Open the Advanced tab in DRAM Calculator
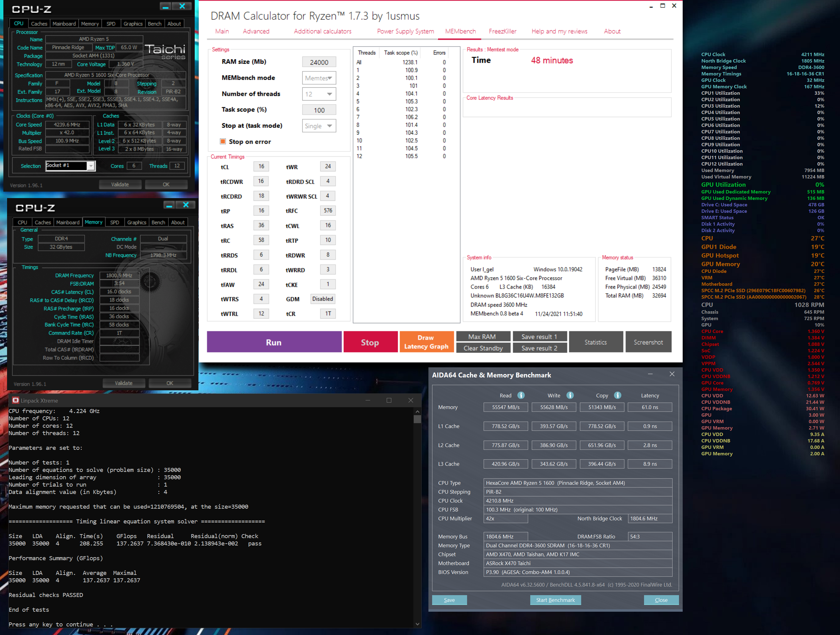 256,31
